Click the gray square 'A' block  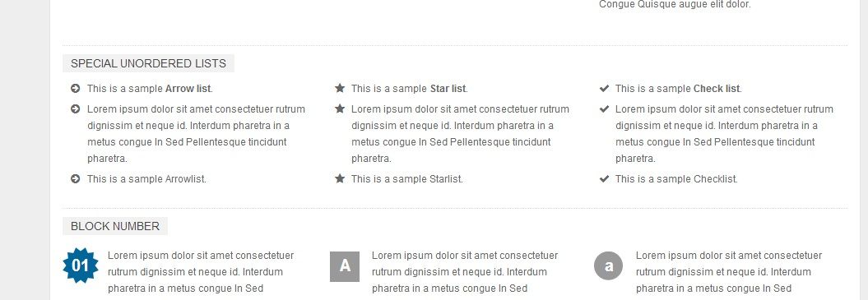point(345,266)
